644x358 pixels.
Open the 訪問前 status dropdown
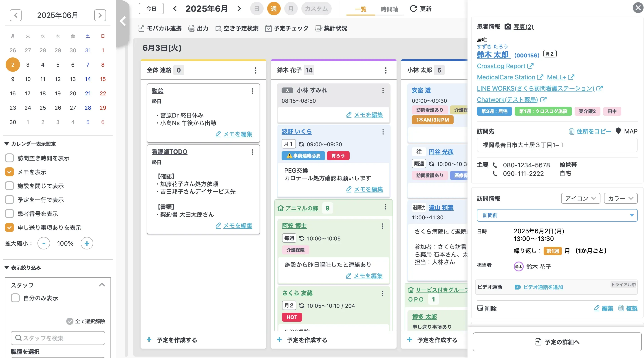point(557,215)
